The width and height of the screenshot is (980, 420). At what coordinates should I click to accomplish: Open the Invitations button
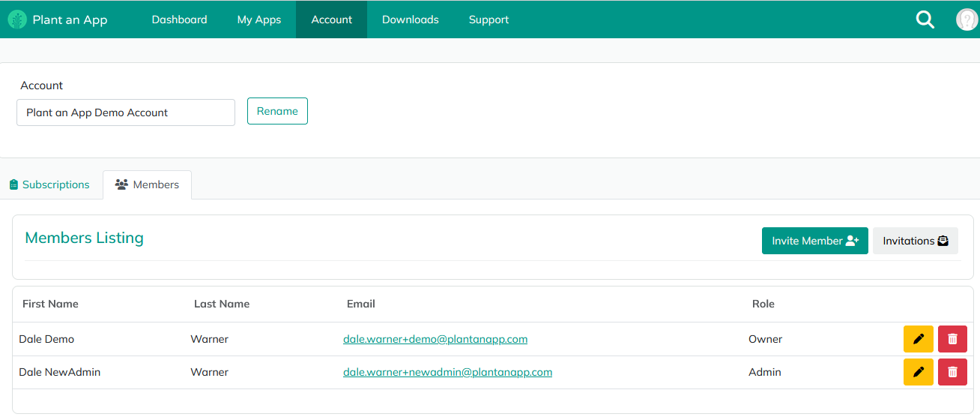915,241
